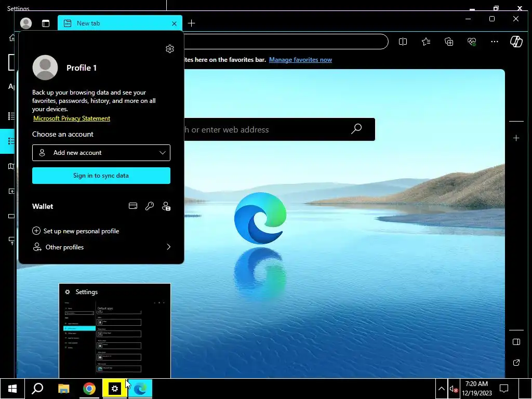Open Google Chrome from taskbar

click(89, 389)
